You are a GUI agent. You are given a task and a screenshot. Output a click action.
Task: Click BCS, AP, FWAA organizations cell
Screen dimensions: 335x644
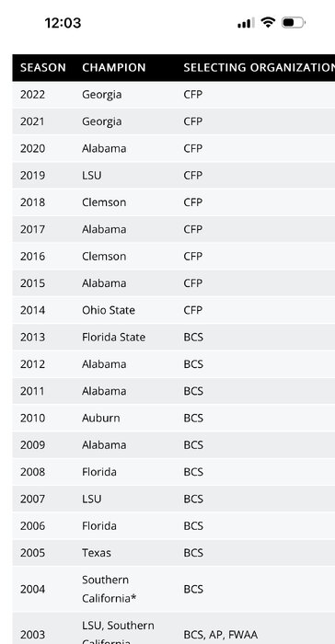220,635
